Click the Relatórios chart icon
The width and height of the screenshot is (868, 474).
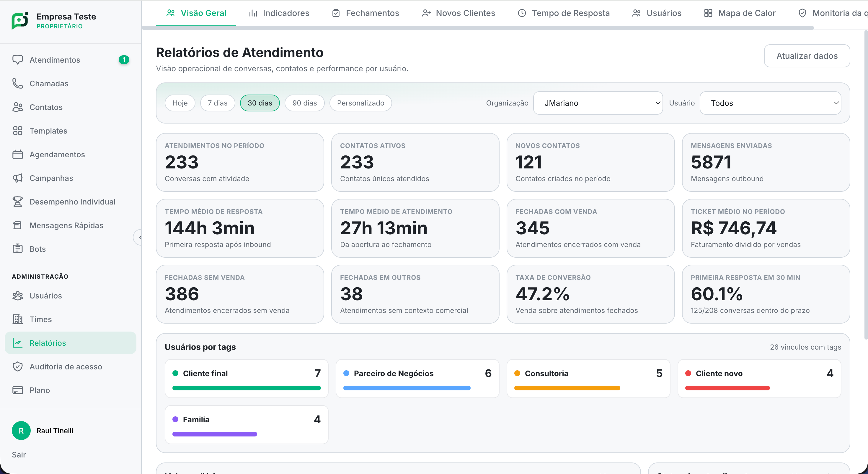(x=17, y=343)
